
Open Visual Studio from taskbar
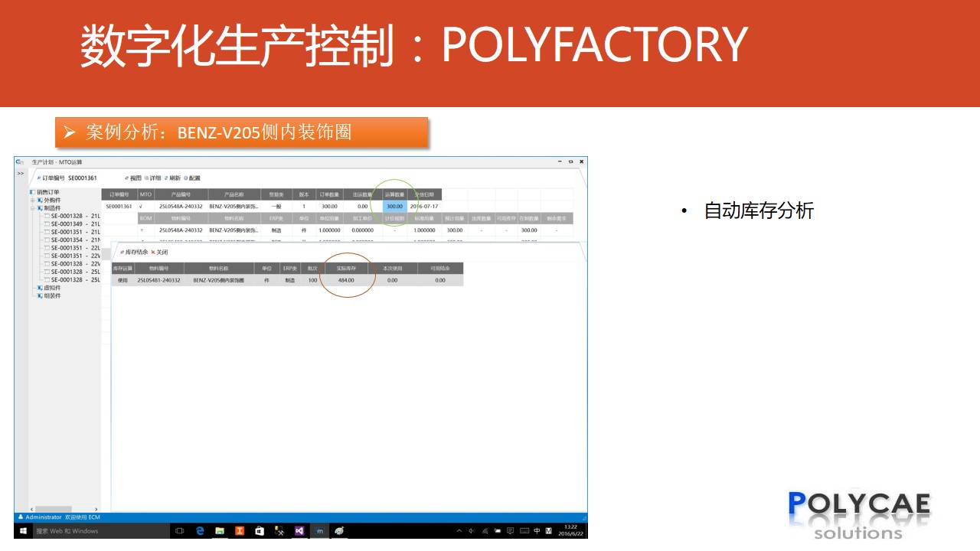(x=299, y=530)
